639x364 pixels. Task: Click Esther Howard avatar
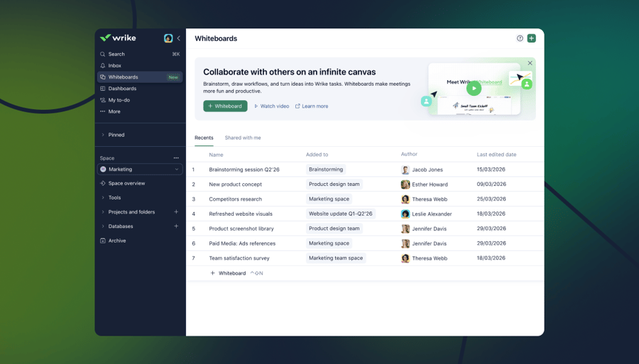(x=405, y=184)
